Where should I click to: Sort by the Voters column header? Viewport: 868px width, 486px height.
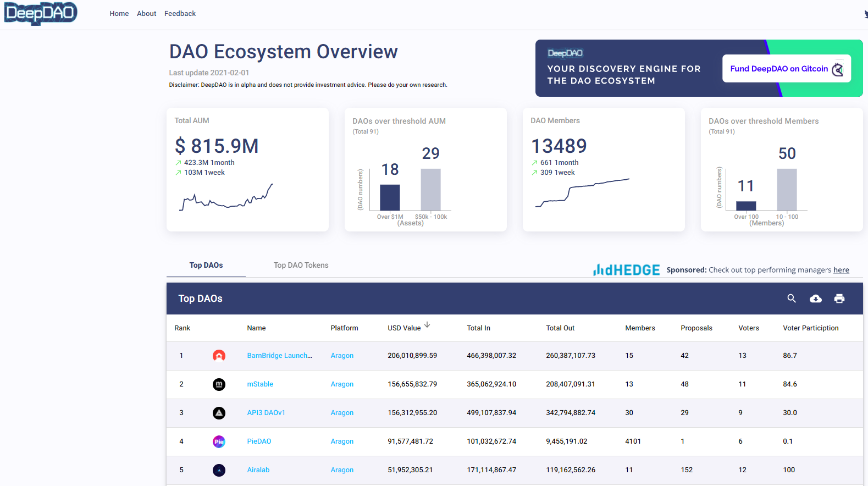coord(749,328)
